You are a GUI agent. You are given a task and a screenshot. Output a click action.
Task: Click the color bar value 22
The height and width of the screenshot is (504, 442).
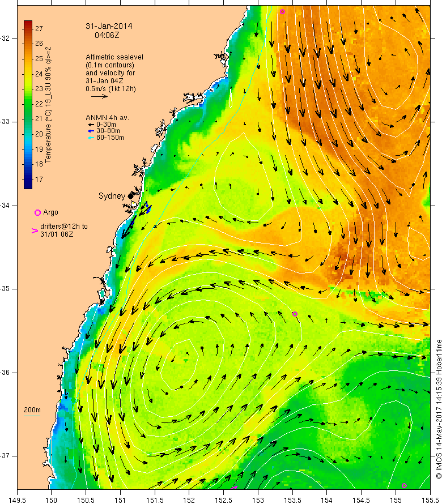(39, 104)
